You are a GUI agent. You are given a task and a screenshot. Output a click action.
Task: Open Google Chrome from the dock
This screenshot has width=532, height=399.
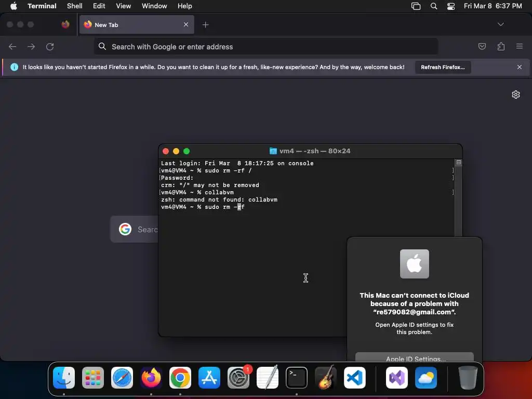click(x=180, y=377)
